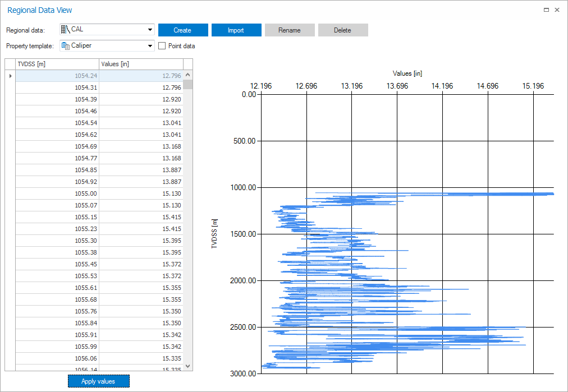Select the TVDSS cell 1055.00
The width and height of the screenshot is (568, 392).
pos(57,193)
